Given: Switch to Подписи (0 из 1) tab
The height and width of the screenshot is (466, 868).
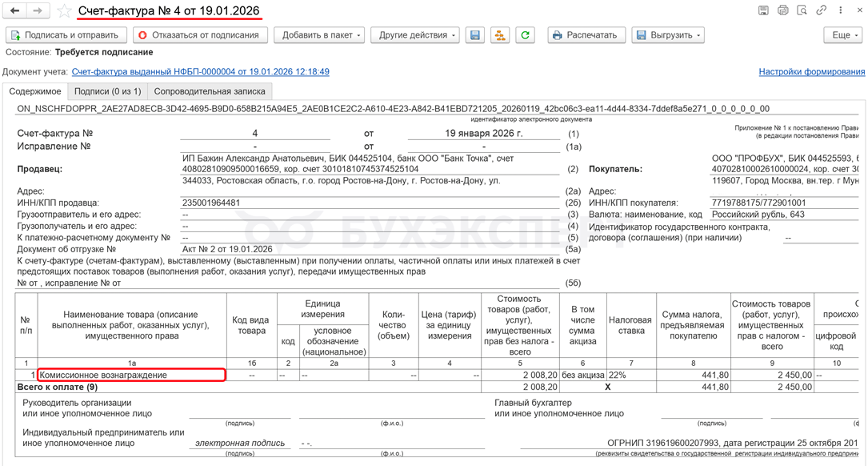Looking at the screenshot, I should 108,91.
